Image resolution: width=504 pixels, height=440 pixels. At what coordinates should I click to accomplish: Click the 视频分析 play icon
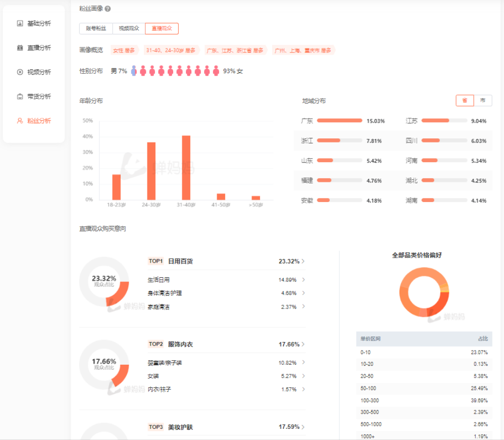click(20, 72)
